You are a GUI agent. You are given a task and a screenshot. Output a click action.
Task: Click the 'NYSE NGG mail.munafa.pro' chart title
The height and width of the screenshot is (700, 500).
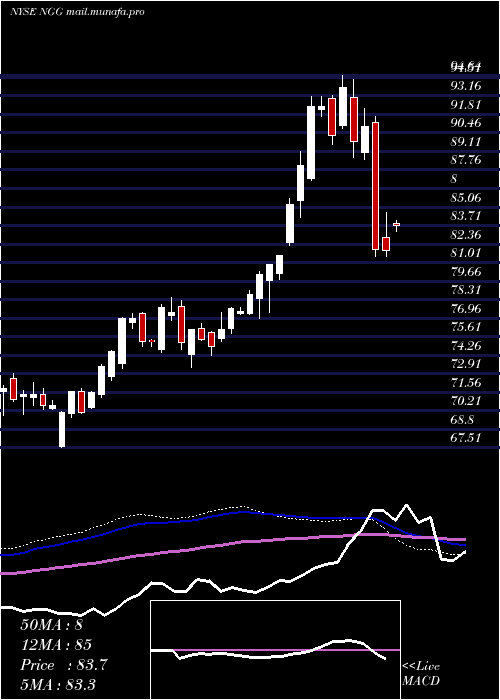pos(77,12)
